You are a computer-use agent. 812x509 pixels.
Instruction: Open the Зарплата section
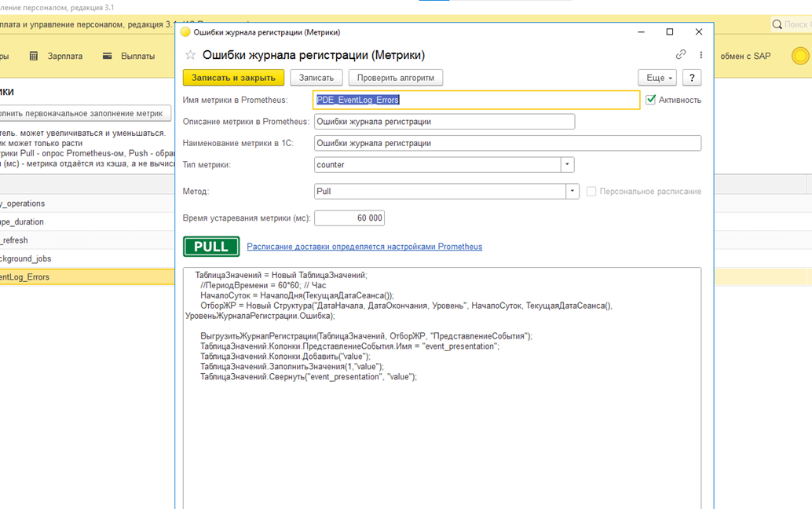click(57, 57)
